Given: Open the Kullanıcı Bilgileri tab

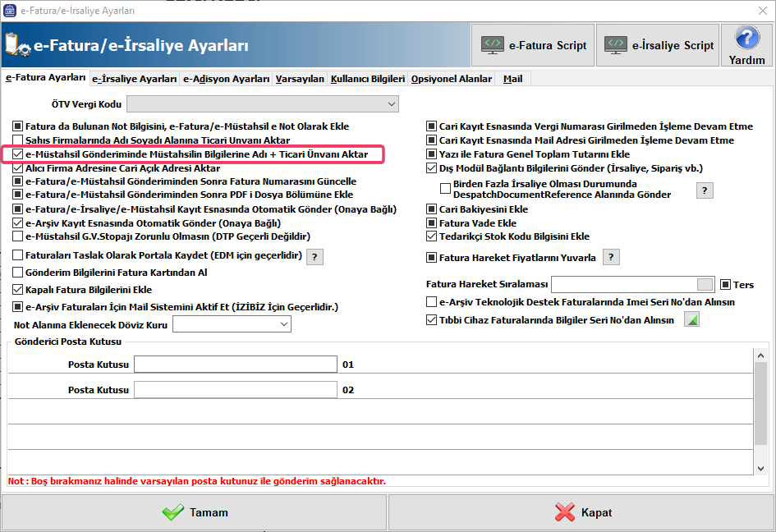Looking at the screenshot, I should pos(367,79).
